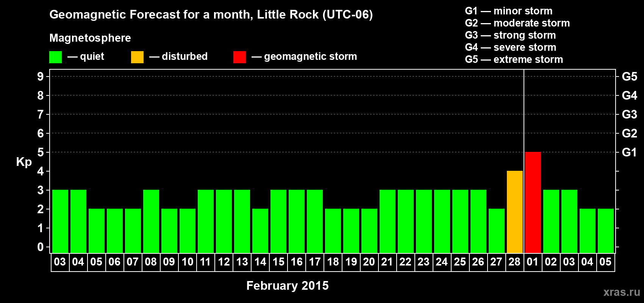Viewport: 644px width, 303px height.
Task: Select the red bar for March 01
Action: click(x=533, y=202)
